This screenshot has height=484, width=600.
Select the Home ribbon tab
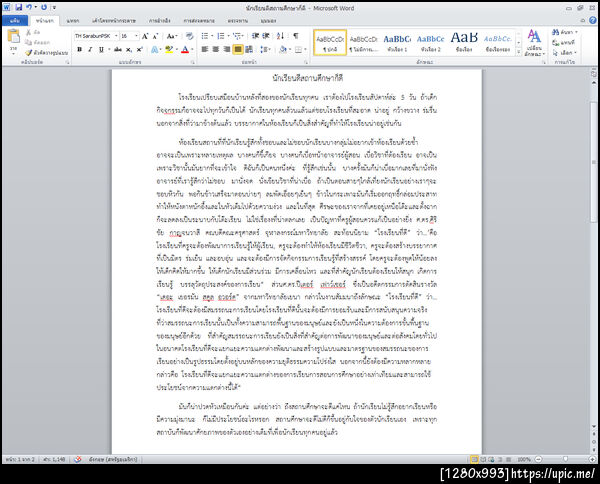[45, 21]
